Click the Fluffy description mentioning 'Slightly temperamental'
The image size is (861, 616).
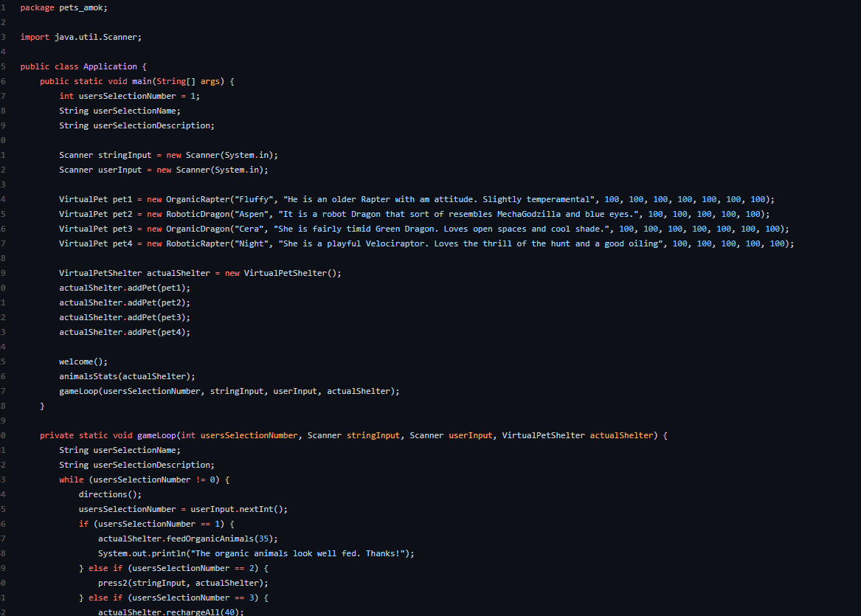[x=439, y=199]
